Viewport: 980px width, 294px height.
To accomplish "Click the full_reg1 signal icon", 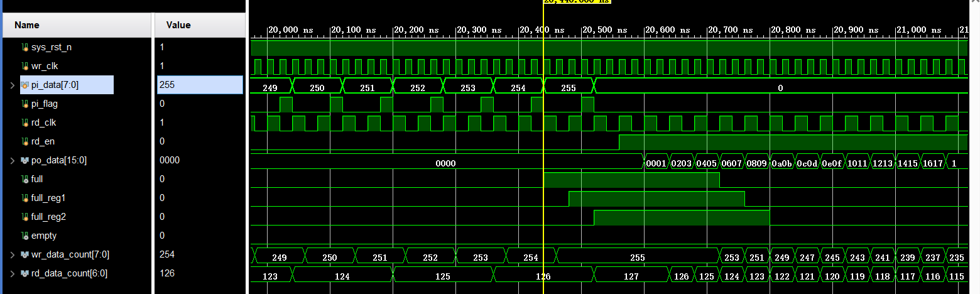I will click(25, 198).
